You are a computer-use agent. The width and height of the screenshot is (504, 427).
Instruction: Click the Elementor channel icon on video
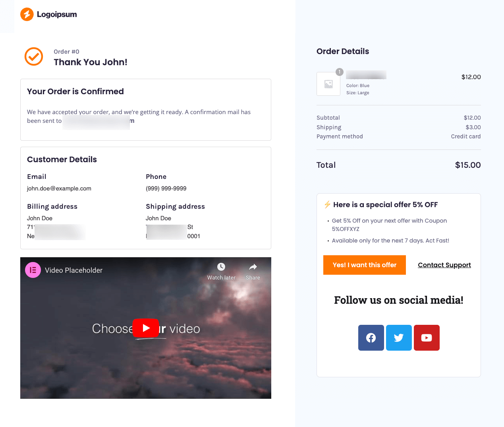(x=33, y=270)
